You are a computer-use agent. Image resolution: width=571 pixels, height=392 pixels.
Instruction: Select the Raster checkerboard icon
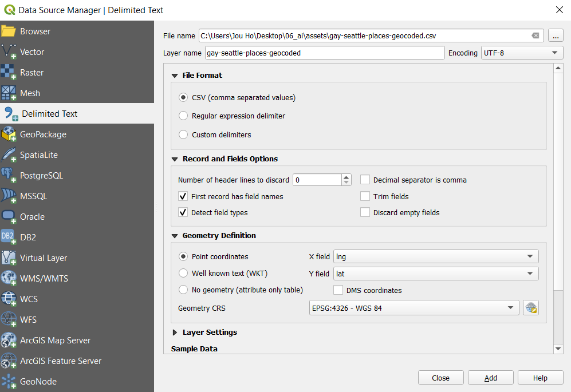(9, 73)
